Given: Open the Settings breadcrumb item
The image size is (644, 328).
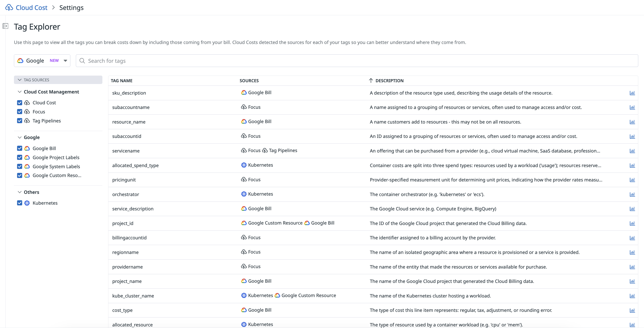Looking at the screenshot, I should tap(71, 8).
